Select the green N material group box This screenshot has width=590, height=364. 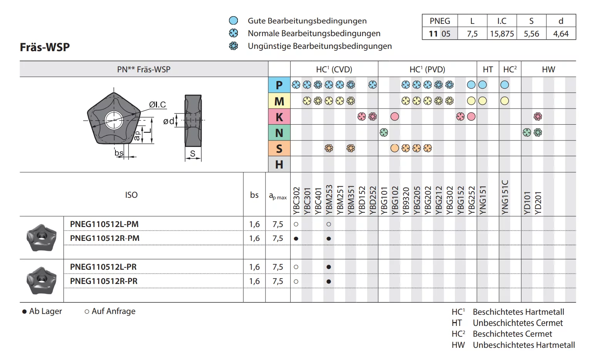coord(279,132)
